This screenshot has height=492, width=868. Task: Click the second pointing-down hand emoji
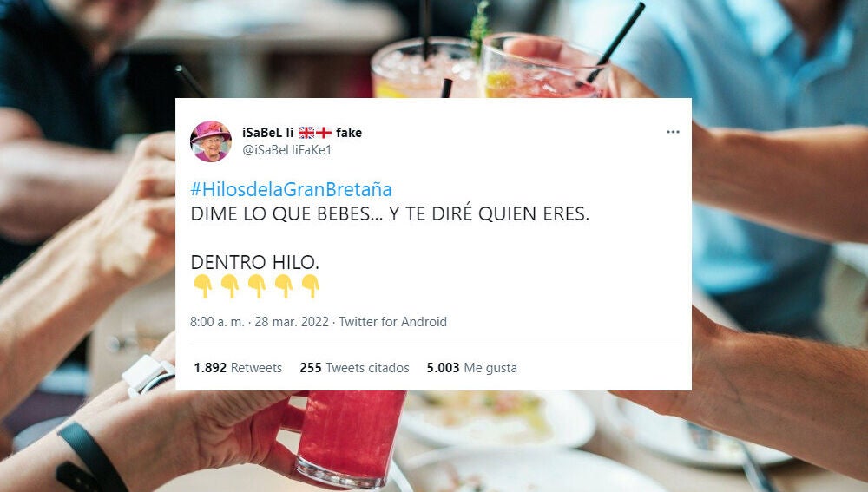(x=230, y=286)
